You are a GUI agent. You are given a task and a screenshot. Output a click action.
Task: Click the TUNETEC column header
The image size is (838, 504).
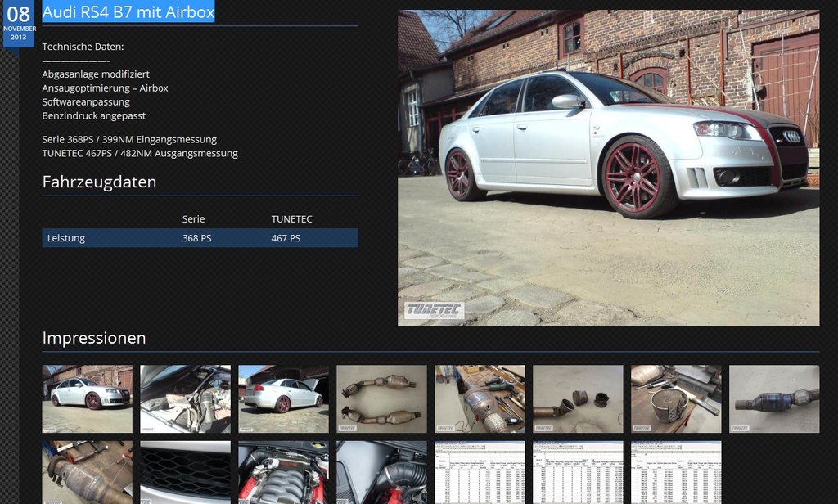[x=292, y=219]
